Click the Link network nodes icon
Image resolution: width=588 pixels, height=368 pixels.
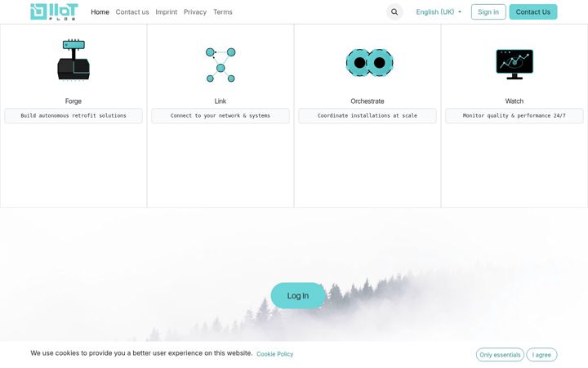(x=220, y=65)
